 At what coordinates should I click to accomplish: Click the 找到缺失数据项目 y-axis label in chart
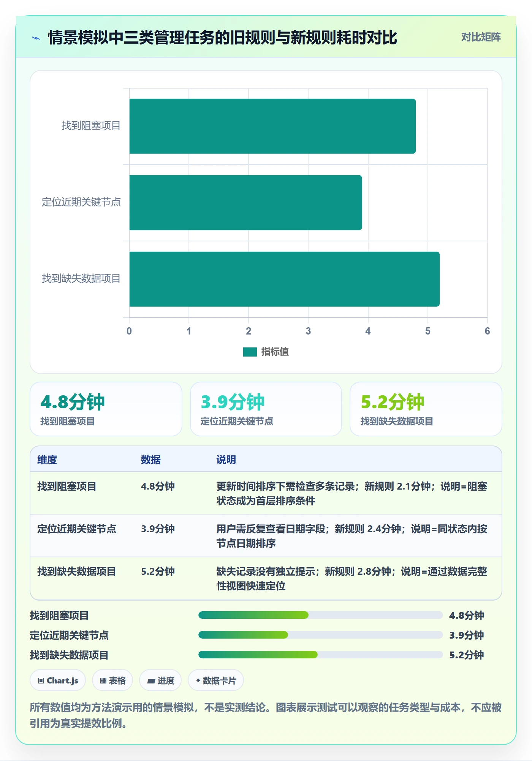click(x=81, y=279)
